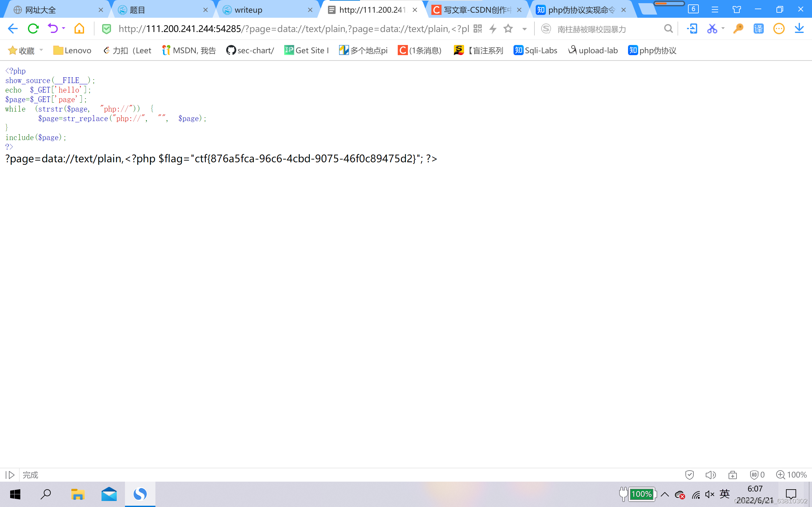Image resolution: width=812 pixels, height=507 pixels.
Task: Click the orange home icon
Action: point(79,29)
